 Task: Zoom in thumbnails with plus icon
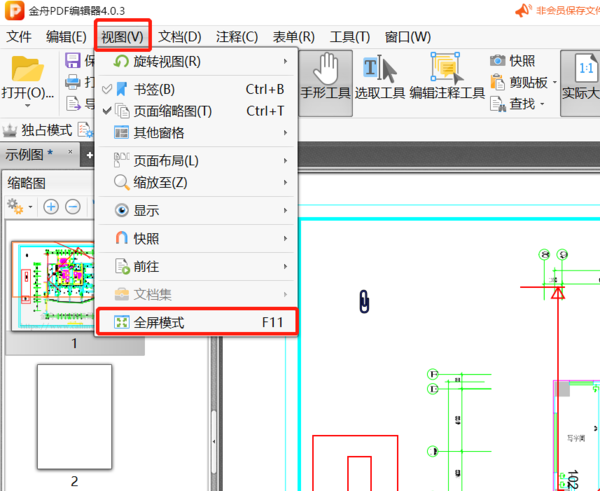[x=51, y=206]
